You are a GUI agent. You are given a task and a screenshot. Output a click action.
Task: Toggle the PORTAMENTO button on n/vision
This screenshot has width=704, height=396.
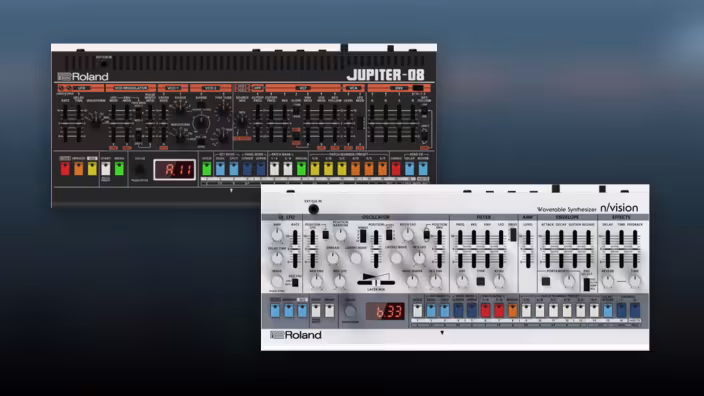tap(546, 282)
